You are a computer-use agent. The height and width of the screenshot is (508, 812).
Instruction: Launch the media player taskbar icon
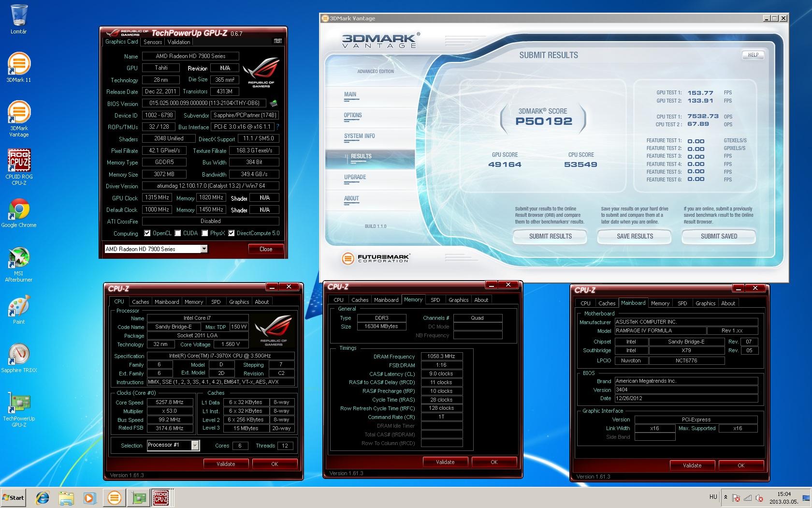point(89,498)
